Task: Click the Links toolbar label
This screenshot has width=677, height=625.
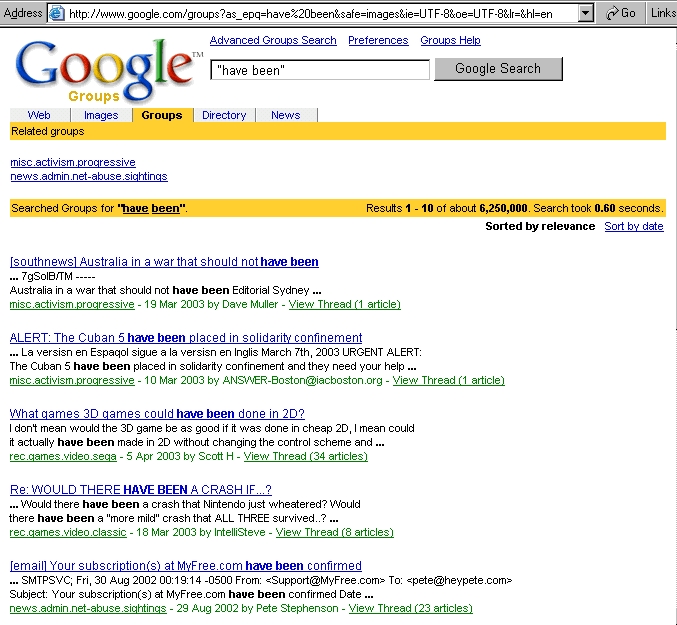Action: tap(663, 13)
